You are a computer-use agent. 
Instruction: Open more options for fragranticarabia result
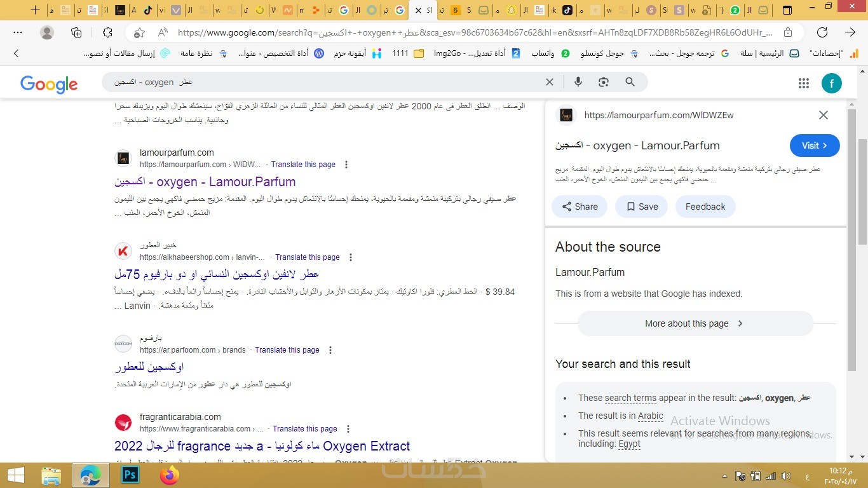pyautogui.click(x=348, y=429)
